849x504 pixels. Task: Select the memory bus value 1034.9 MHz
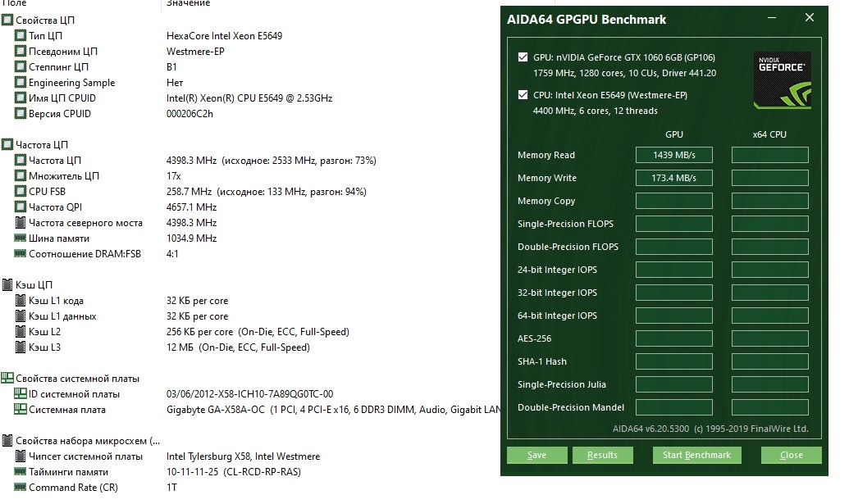[x=191, y=238]
